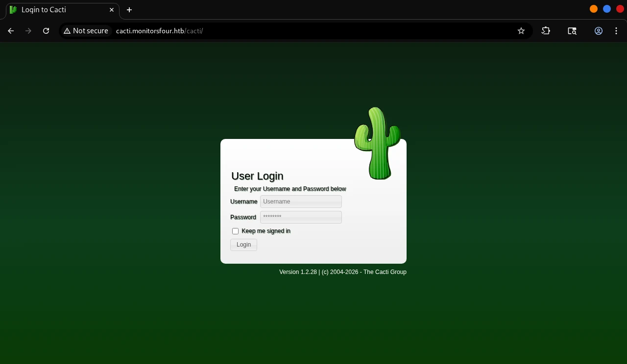Reload the Cacti login page
Image resolution: width=627 pixels, height=364 pixels.
point(46,31)
